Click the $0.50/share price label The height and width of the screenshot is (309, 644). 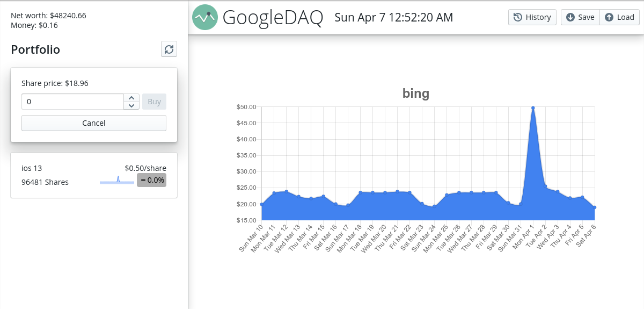tap(145, 168)
